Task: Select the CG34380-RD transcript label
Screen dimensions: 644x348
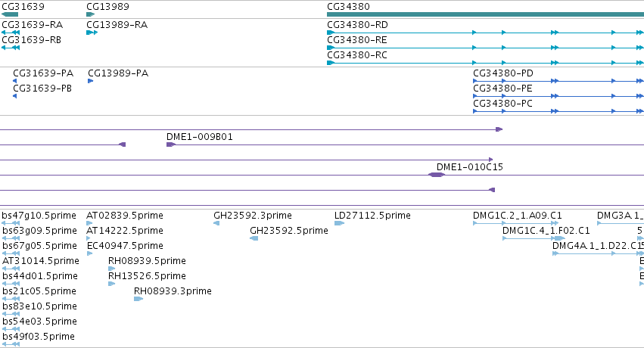Action: pyautogui.click(x=357, y=25)
